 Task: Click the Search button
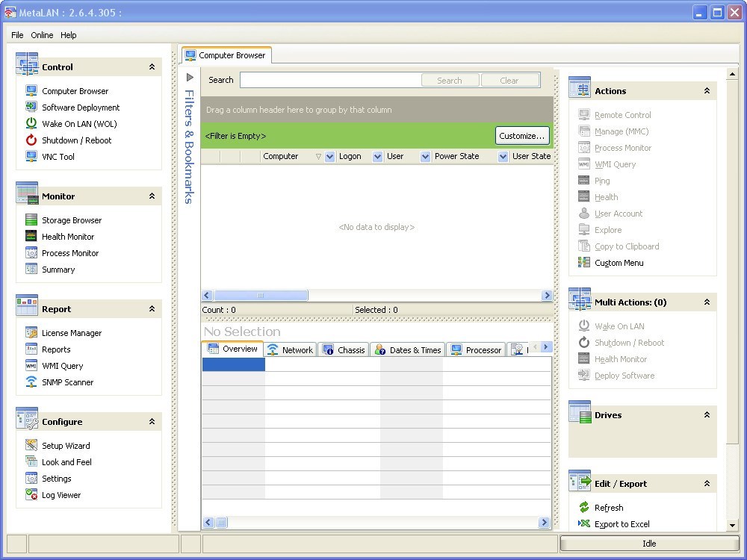450,80
